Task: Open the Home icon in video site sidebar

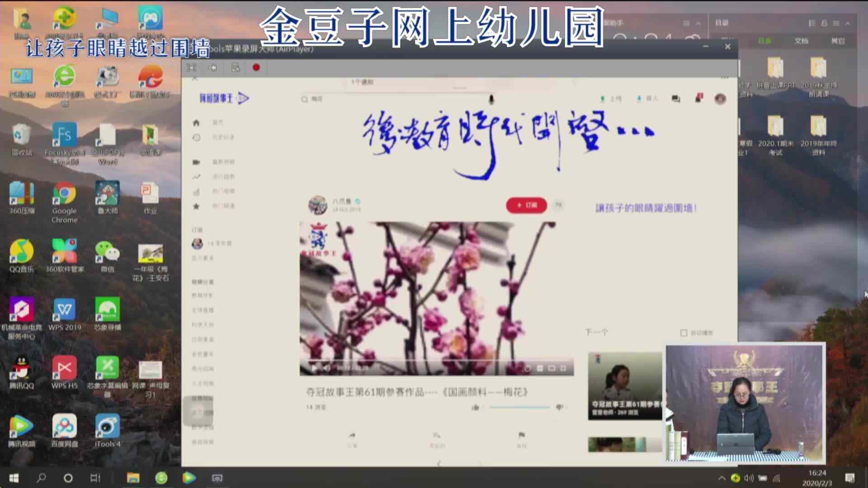Action: (x=196, y=122)
